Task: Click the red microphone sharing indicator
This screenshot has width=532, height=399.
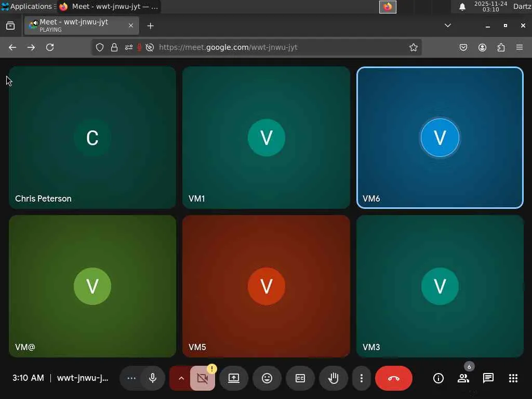Action: pyautogui.click(x=139, y=47)
